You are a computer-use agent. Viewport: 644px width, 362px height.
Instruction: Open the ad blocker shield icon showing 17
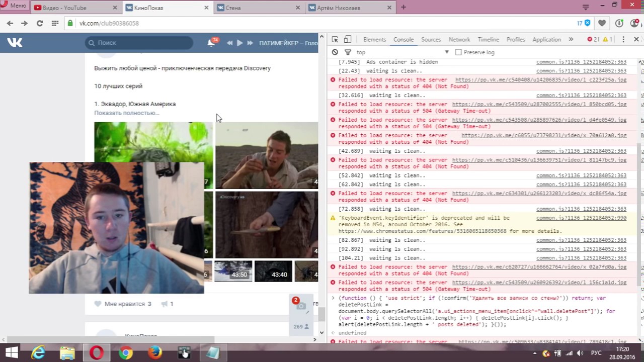click(584, 23)
